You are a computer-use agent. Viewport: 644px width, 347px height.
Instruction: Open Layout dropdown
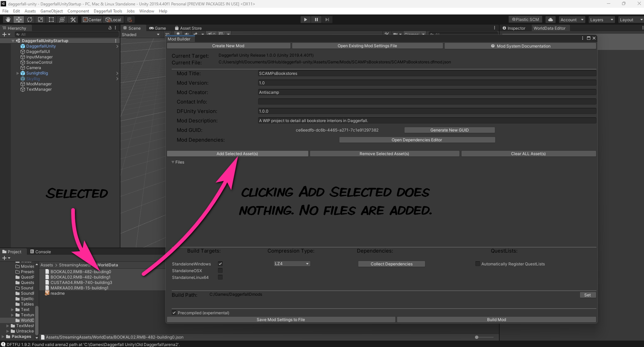[631, 20]
